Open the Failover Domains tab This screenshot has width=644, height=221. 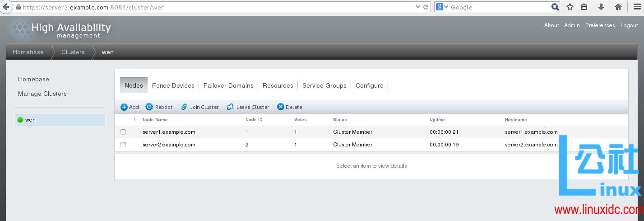coord(228,85)
